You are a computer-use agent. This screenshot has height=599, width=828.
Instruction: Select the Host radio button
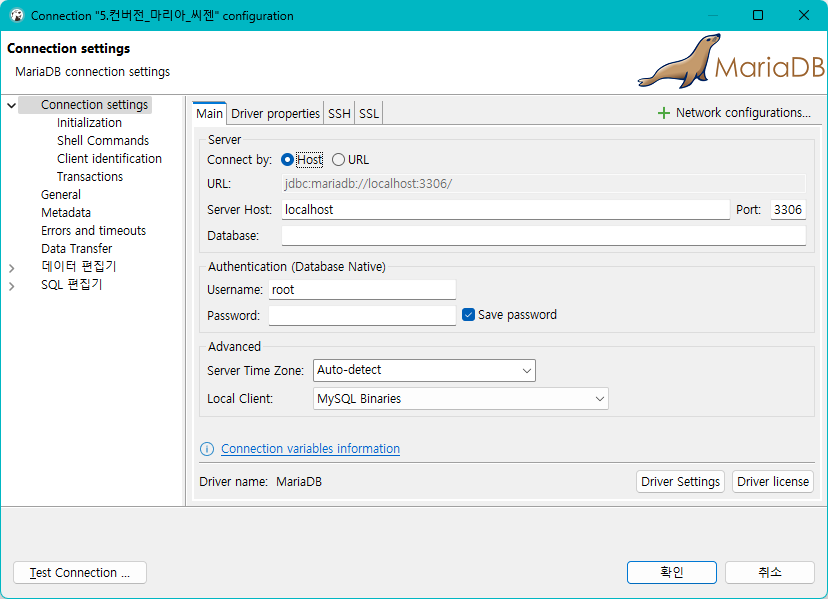click(288, 160)
